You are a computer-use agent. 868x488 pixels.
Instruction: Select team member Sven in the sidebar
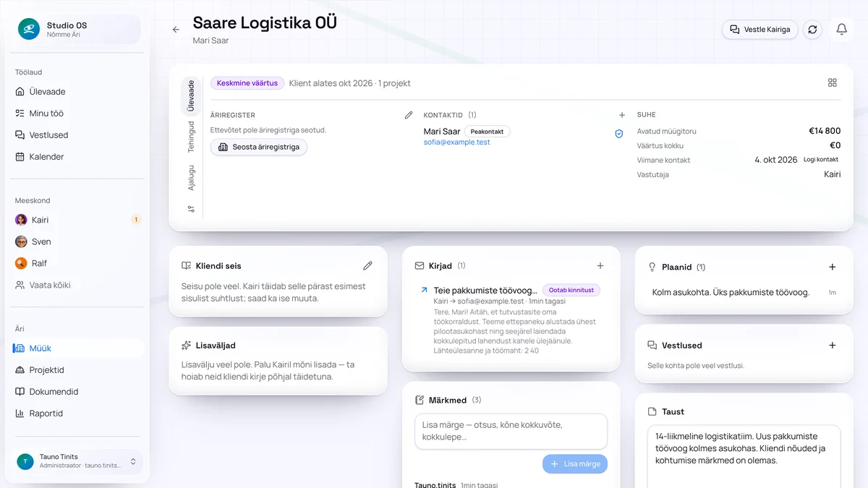pos(78,241)
